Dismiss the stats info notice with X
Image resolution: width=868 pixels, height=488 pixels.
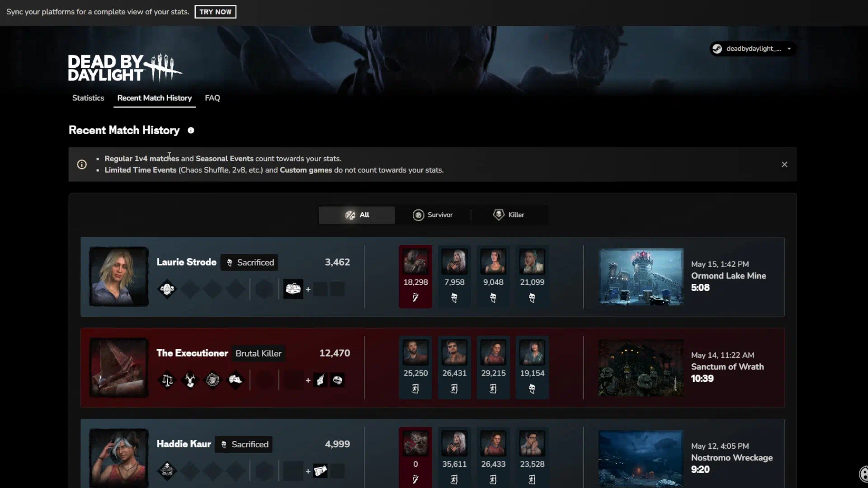click(784, 164)
